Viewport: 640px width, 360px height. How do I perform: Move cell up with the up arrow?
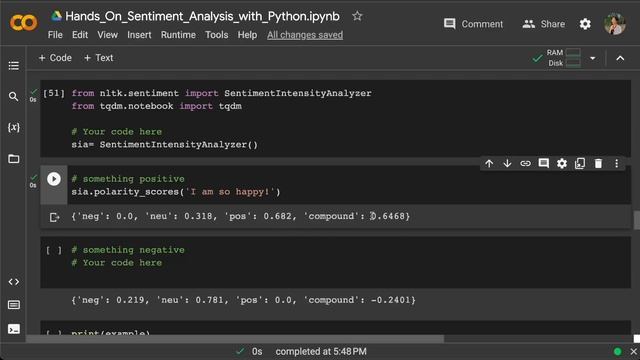489,164
